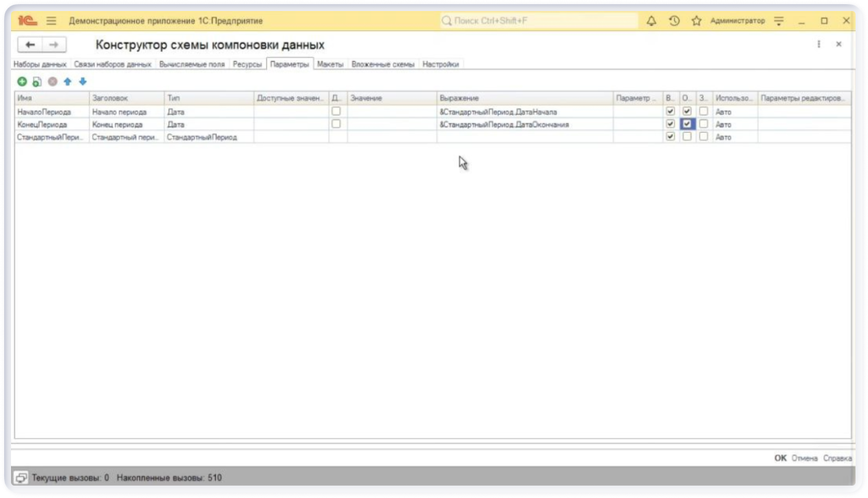Open the history clock icon
Image resolution: width=868 pixels, height=498 pixels.
pyautogui.click(x=674, y=21)
